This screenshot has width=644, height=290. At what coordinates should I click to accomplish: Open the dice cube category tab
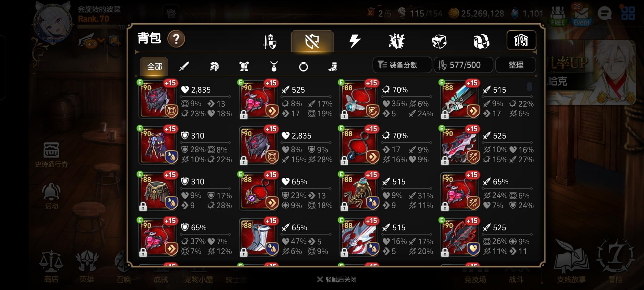click(439, 41)
